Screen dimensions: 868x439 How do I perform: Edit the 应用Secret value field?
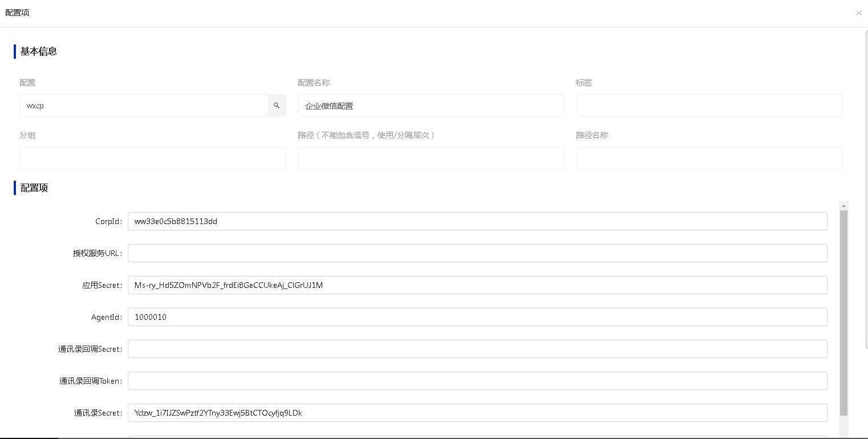(477, 285)
